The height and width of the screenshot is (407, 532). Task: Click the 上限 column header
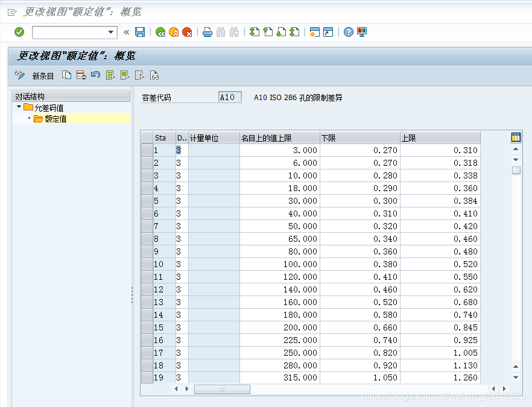[440, 138]
